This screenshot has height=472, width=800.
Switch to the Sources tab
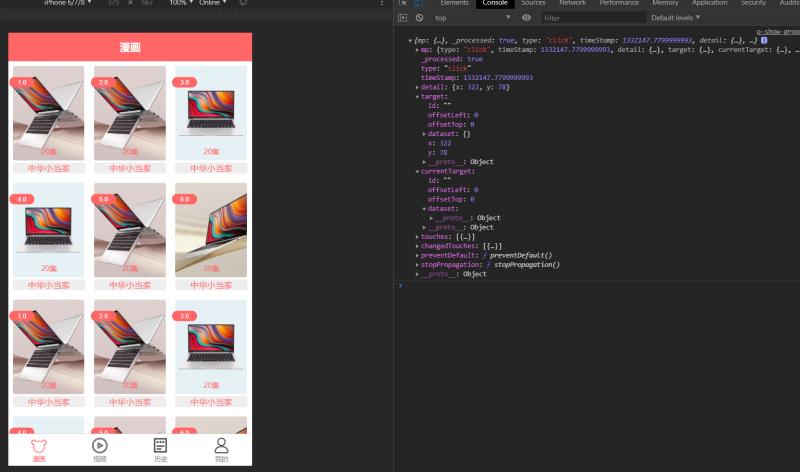pos(533,3)
